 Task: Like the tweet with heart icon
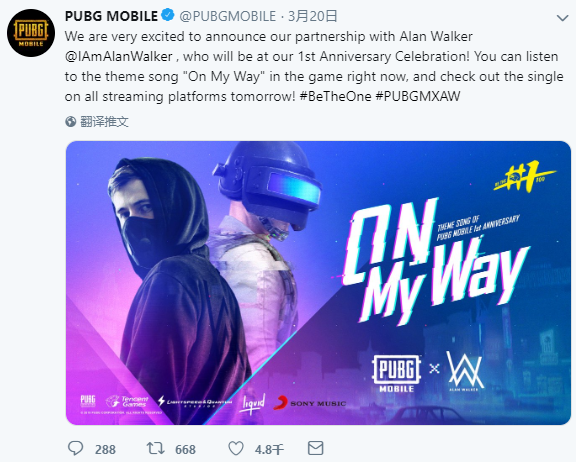pos(236,448)
